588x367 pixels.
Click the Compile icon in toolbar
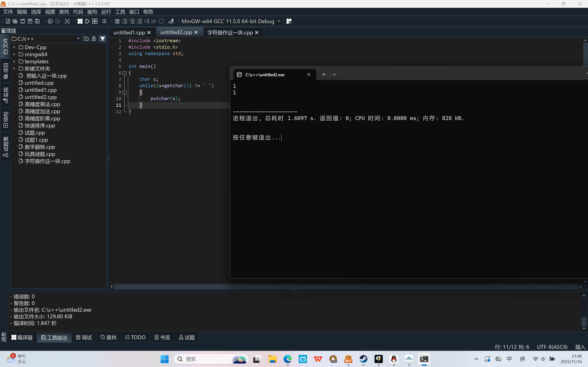[80, 21]
